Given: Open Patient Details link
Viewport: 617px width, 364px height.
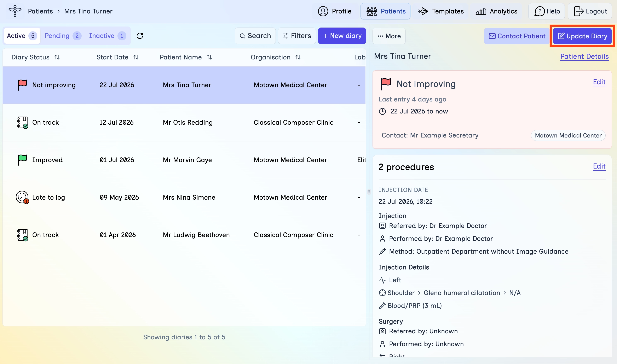Looking at the screenshot, I should [584, 56].
